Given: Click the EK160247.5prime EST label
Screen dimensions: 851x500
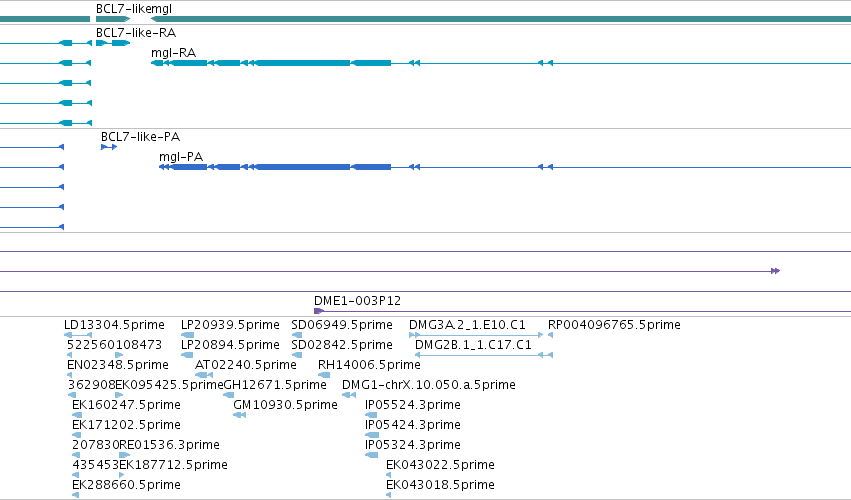Looking at the screenshot, I should click(126, 405).
